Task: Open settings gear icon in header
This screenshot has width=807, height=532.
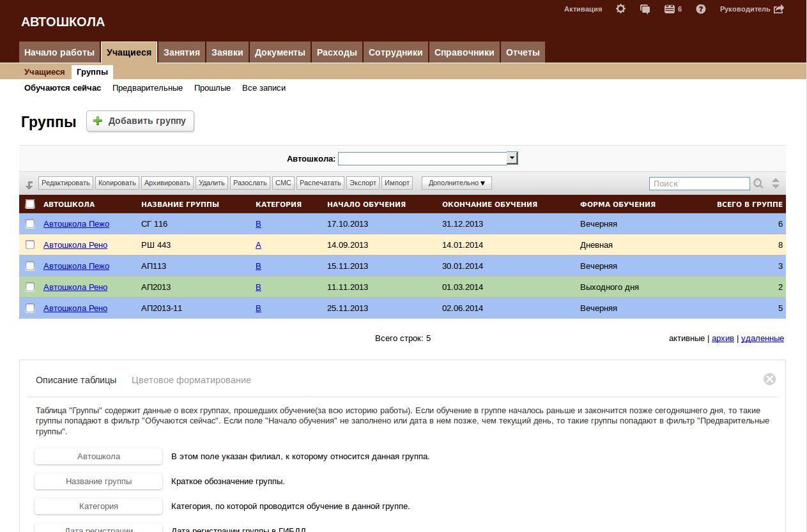Action: tap(620, 9)
